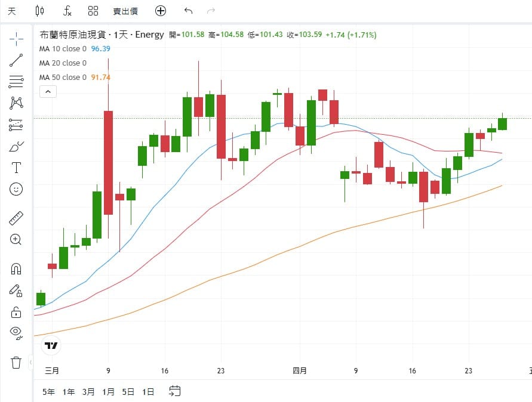Click the MA 50 legend entry
Viewport: 532px width, 402px height.
coord(63,77)
